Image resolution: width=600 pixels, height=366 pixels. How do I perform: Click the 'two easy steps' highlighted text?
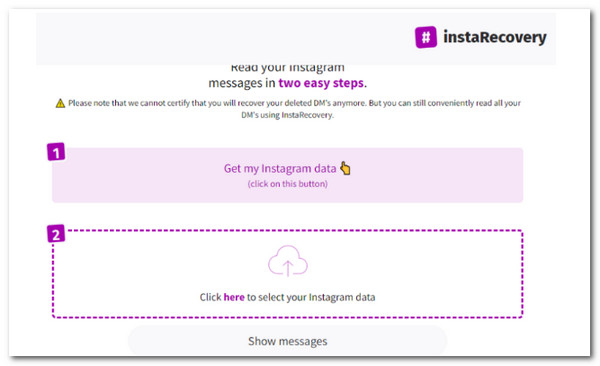pos(321,83)
